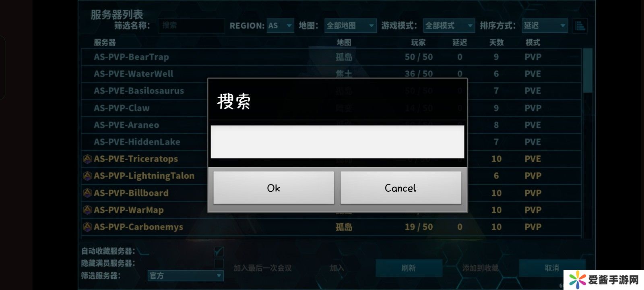Open the 排序方式 dropdown showing 延迟
644x290 pixels.
click(x=545, y=26)
